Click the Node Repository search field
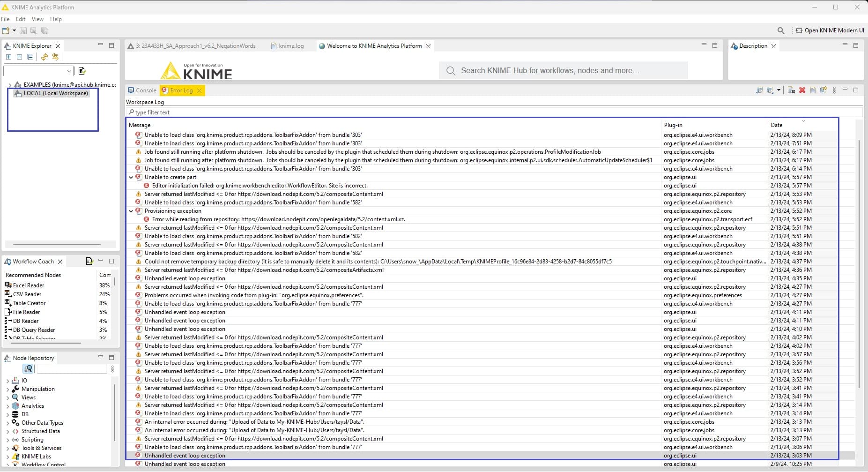 [72, 369]
